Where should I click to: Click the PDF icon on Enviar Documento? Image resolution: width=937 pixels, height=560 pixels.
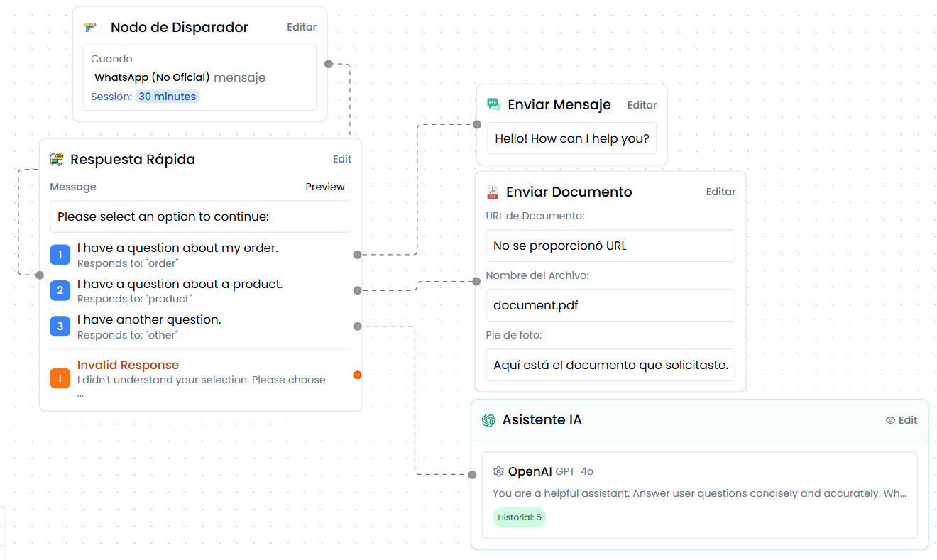(x=492, y=192)
